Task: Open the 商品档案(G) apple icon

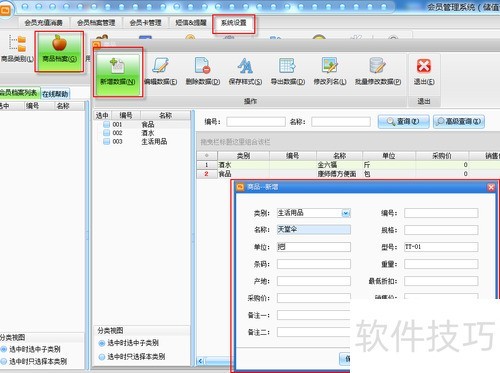Action: [59, 43]
